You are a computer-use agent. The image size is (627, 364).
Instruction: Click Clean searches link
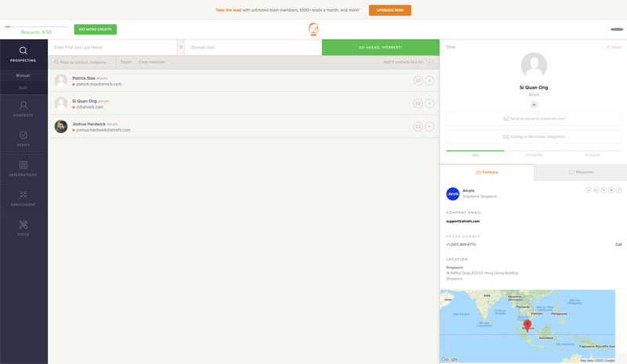click(x=151, y=62)
